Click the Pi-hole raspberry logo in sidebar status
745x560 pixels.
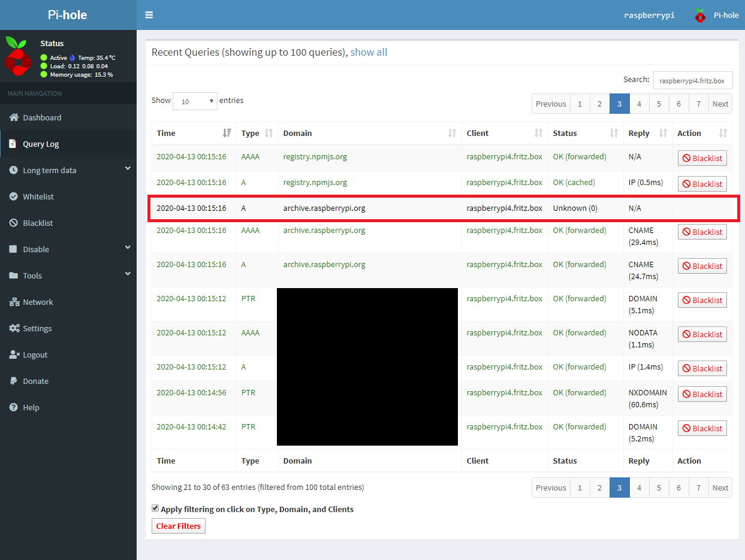(x=17, y=56)
